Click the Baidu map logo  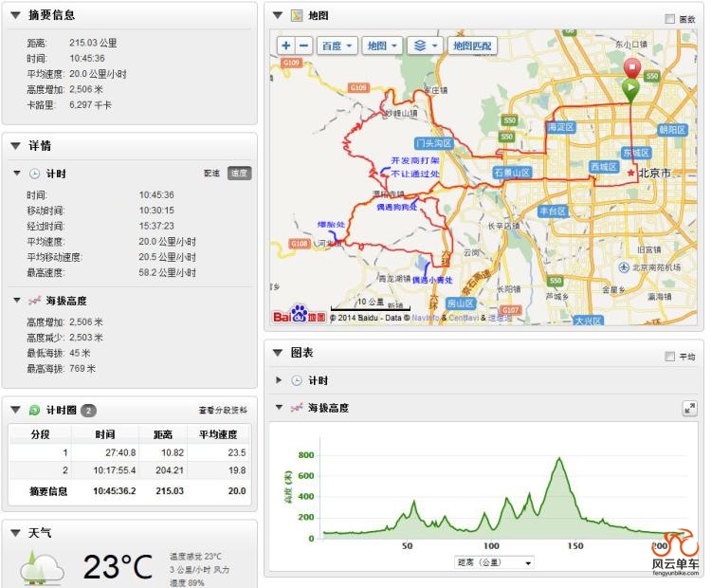pyautogui.click(x=299, y=315)
